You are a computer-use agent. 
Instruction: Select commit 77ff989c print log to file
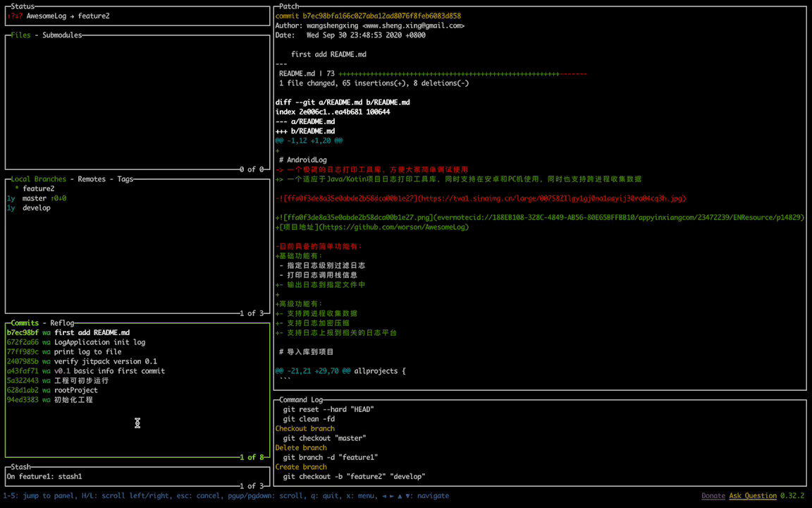pyautogui.click(x=137, y=352)
